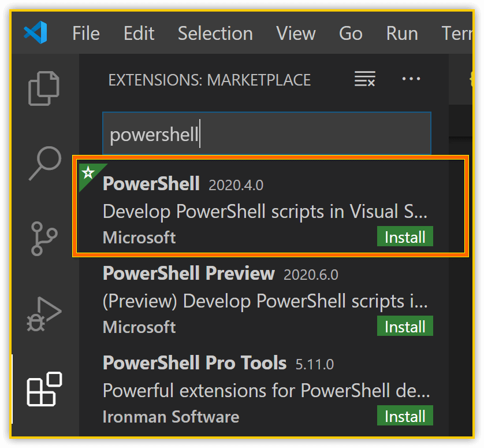This screenshot has width=484, height=448.
Task: Click the VS Code logo icon
Action: [35, 32]
